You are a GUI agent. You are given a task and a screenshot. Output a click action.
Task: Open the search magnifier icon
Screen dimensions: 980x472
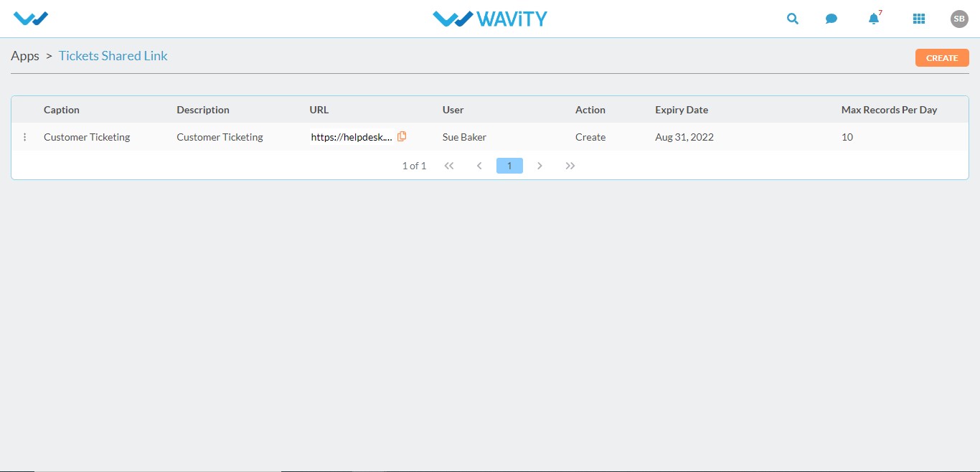(x=793, y=19)
